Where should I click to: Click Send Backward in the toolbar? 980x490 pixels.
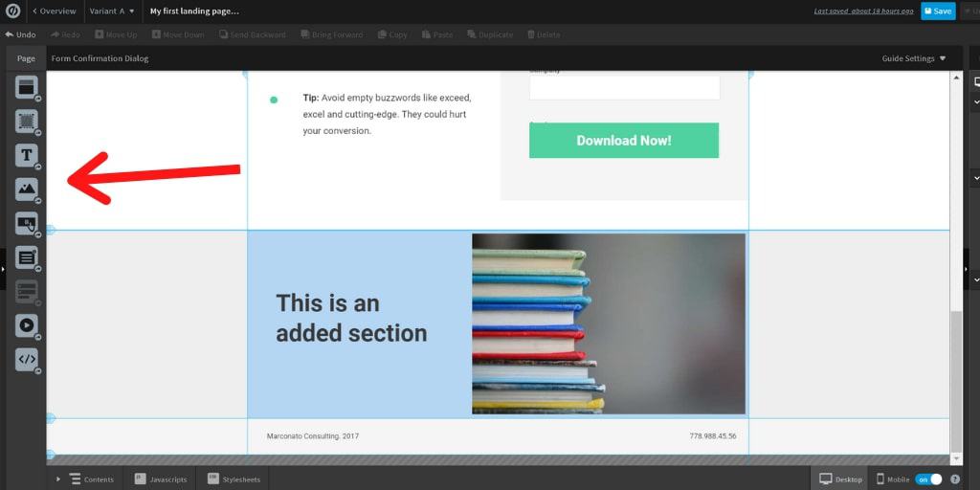(x=252, y=35)
